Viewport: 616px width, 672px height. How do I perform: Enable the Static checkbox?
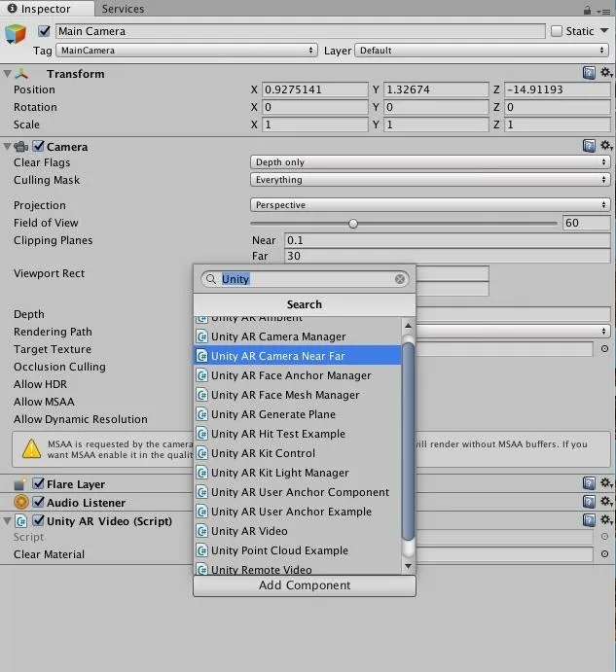(x=557, y=31)
